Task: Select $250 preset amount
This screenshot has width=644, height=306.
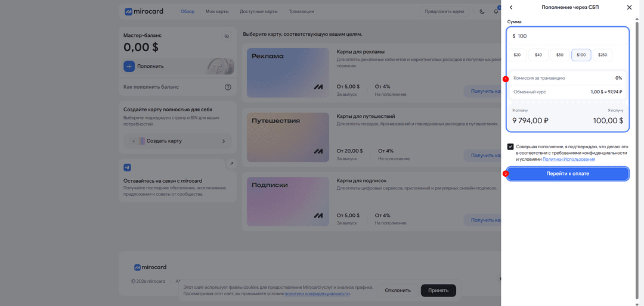Action: point(602,55)
